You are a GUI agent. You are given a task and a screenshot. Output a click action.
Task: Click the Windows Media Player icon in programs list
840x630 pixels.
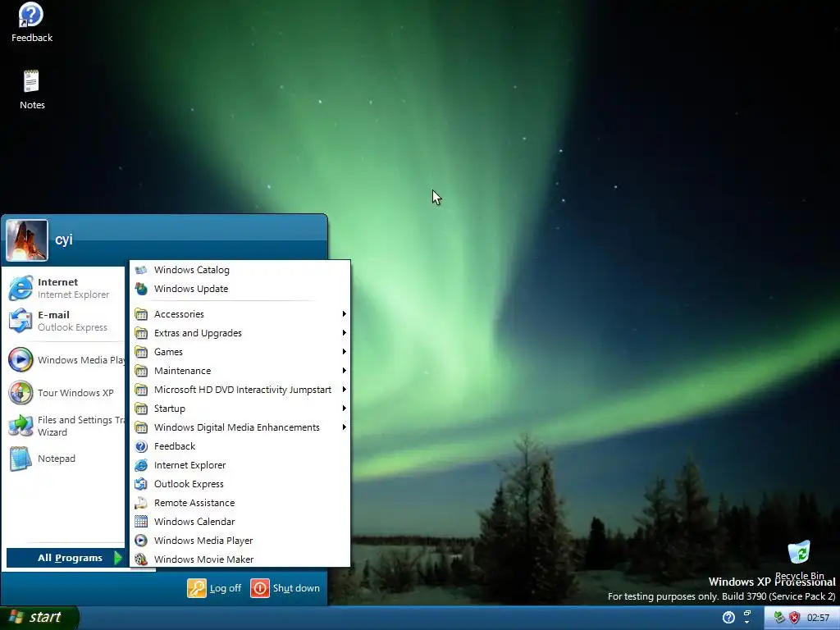(x=141, y=541)
